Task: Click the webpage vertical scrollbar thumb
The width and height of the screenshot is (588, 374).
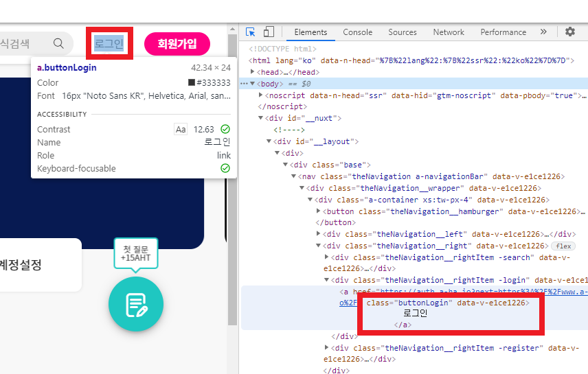Action: click(x=232, y=180)
